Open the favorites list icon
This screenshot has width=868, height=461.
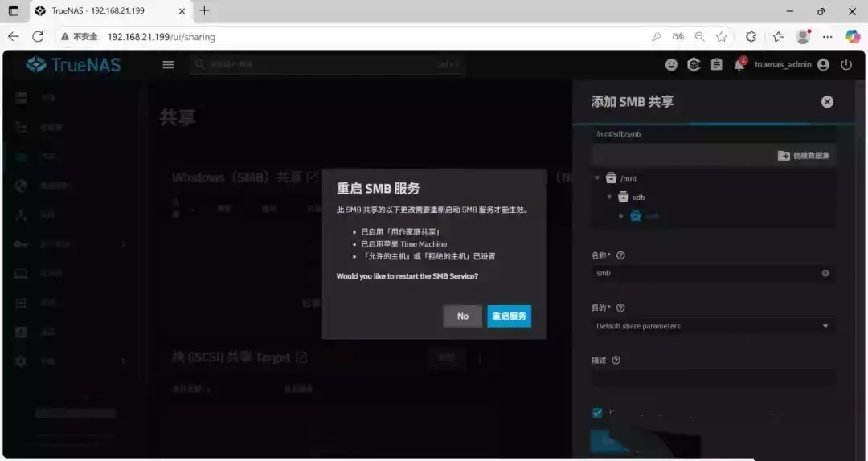click(x=778, y=36)
